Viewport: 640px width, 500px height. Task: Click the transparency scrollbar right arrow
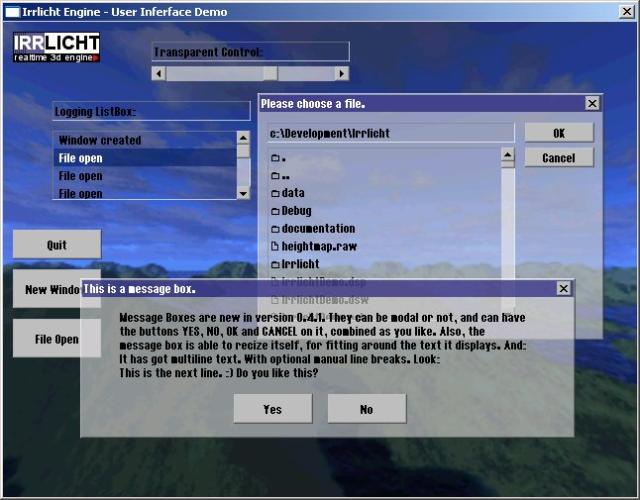pyautogui.click(x=342, y=73)
